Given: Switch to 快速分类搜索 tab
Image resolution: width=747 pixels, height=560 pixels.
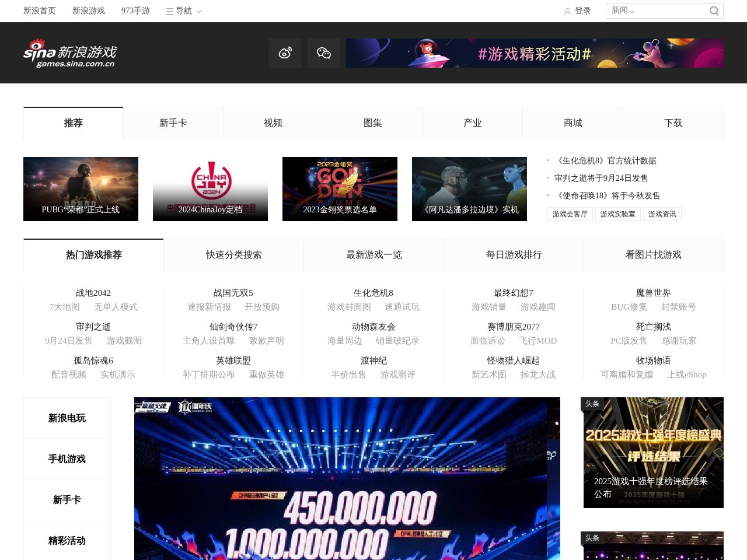Looking at the screenshot, I should (233, 255).
